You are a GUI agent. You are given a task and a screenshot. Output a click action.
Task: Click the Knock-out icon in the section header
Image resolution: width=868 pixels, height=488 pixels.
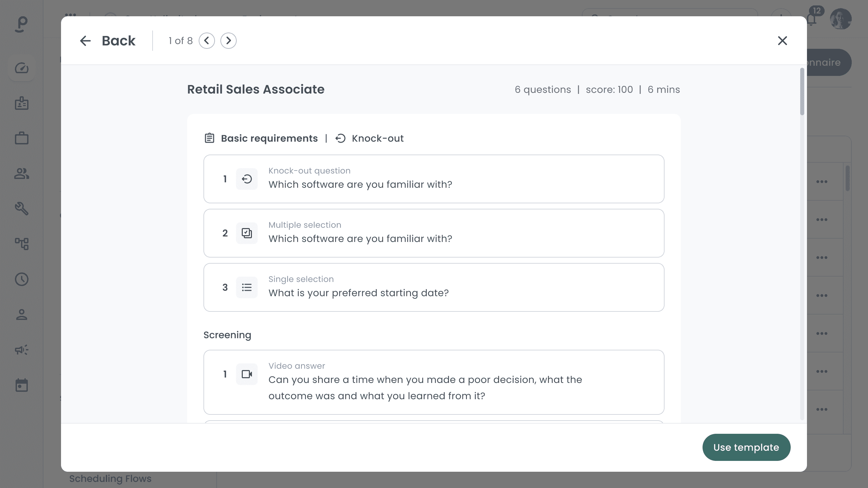click(x=340, y=138)
